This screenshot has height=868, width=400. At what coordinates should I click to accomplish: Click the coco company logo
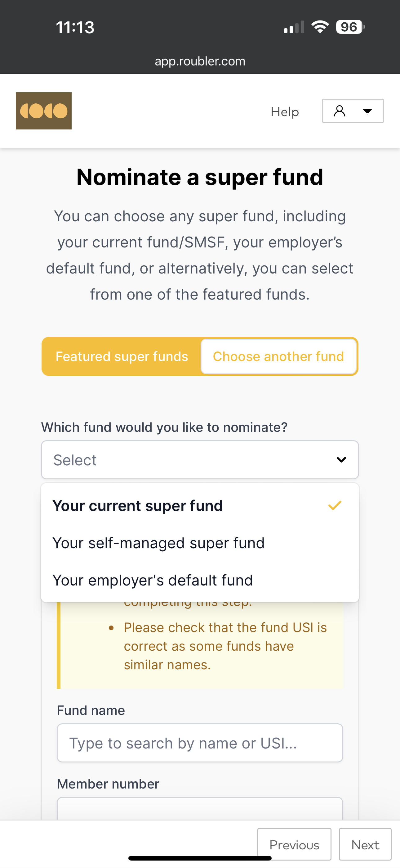(x=44, y=111)
